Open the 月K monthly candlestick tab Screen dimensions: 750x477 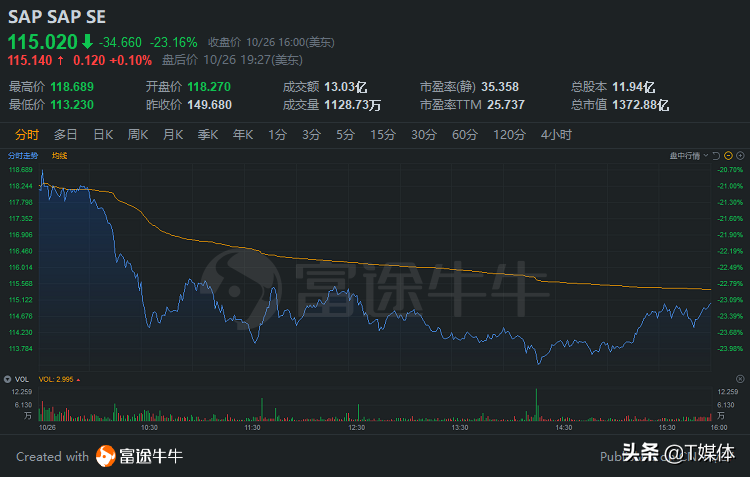[x=173, y=135]
